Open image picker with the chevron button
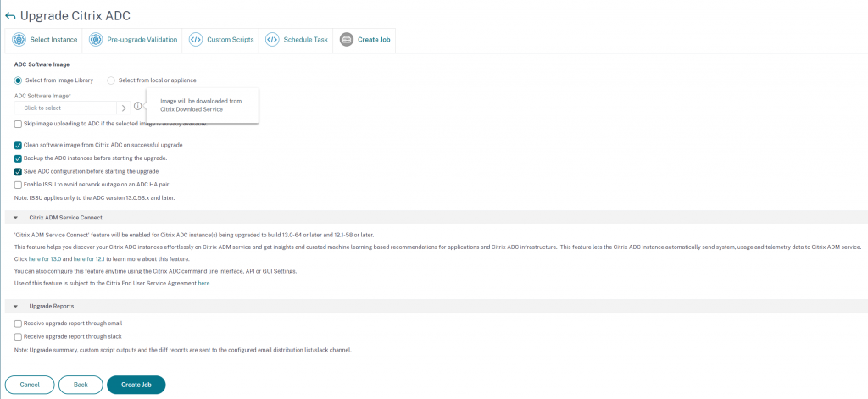 click(x=124, y=108)
